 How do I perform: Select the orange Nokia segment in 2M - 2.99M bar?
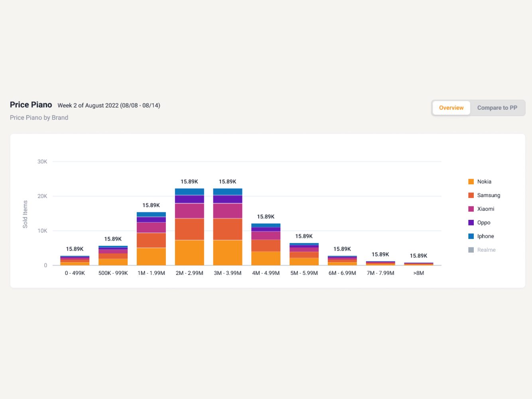[x=189, y=253]
